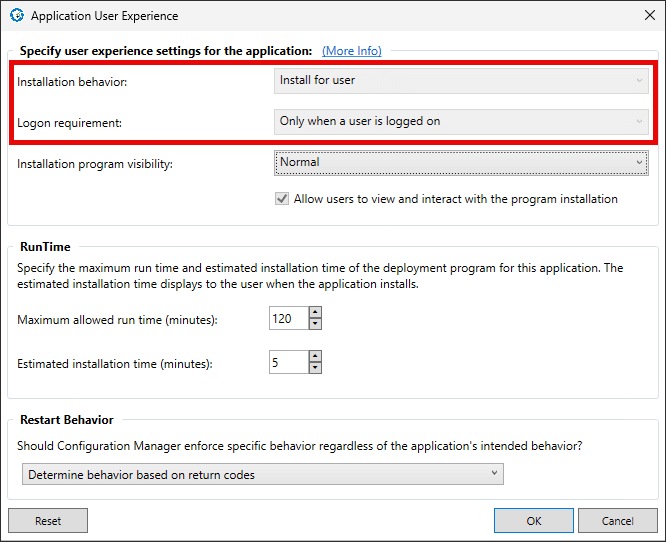The image size is (666, 542).
Task: Toggle Allow users to view and interact checkbox
Action: [283, 199]
